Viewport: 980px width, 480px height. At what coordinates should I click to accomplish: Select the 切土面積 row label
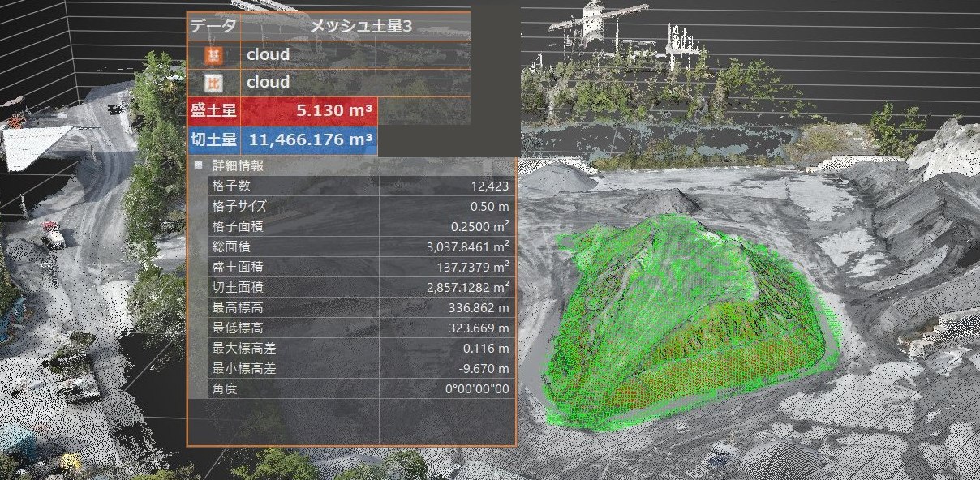pos(237,287)
